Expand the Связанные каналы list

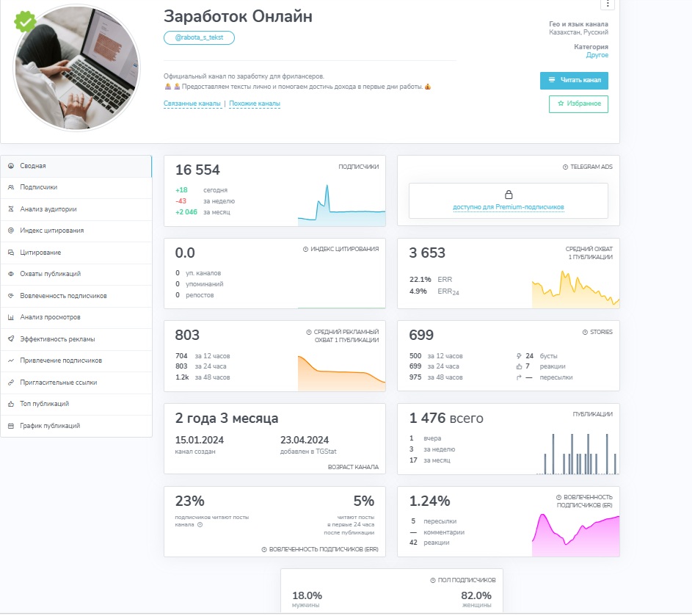click(192, 104)
